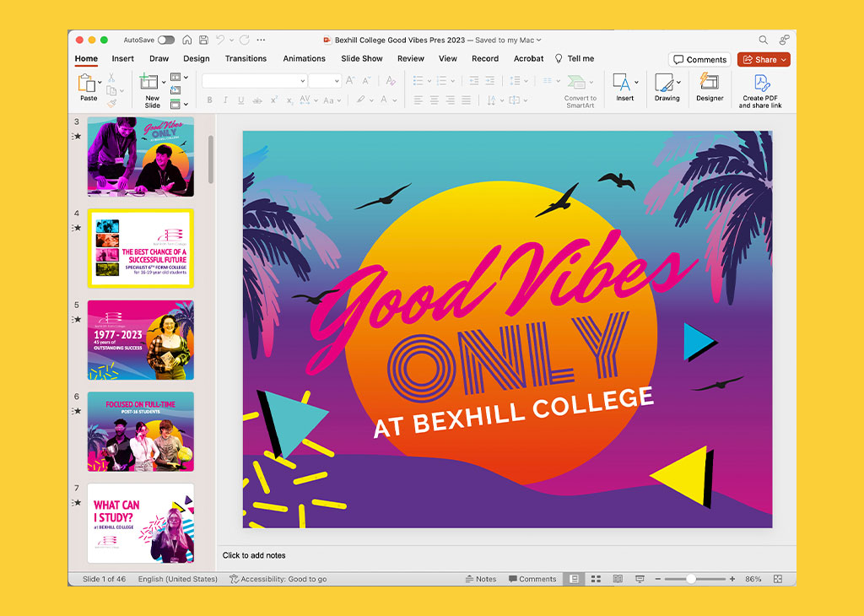This screenshot has height=616, width=864.
Task: Add a New Slide
Action: [x=150, y=91]
